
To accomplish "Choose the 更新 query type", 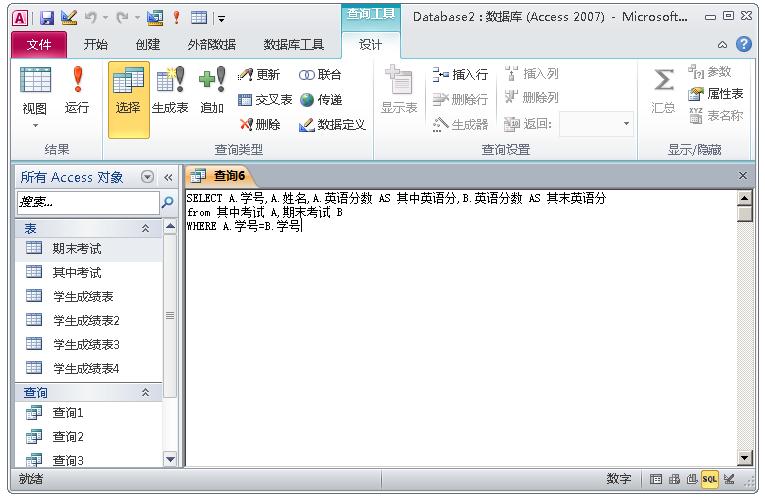I will coord(259,75).
